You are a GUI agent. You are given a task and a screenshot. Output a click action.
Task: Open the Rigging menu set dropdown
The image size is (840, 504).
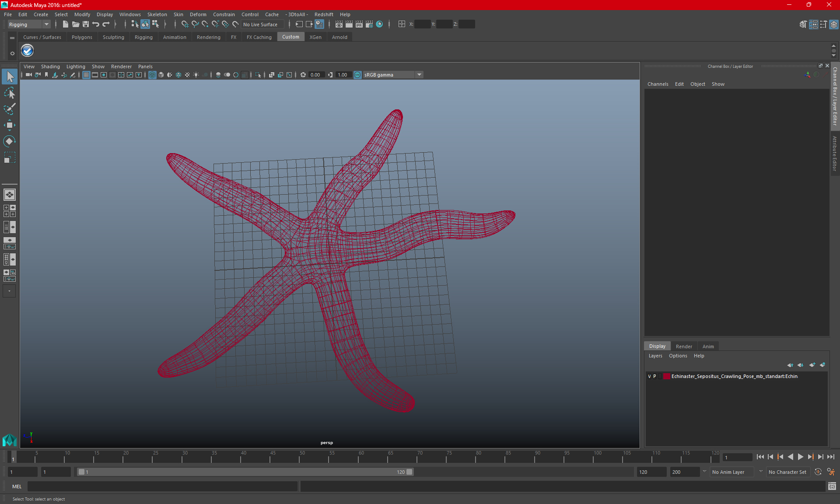click(29, 24)
